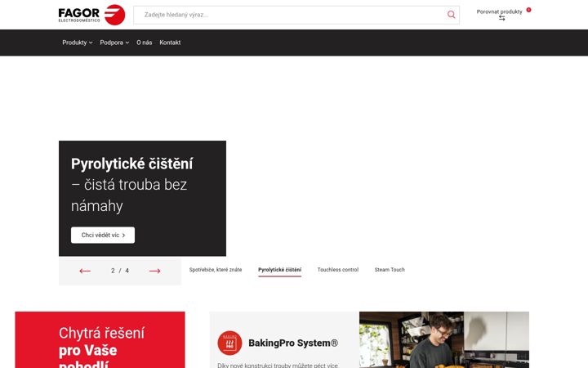Open the O nás page
Image resolution: width=588 pixels, height=368 pixels.
[145, 43]
